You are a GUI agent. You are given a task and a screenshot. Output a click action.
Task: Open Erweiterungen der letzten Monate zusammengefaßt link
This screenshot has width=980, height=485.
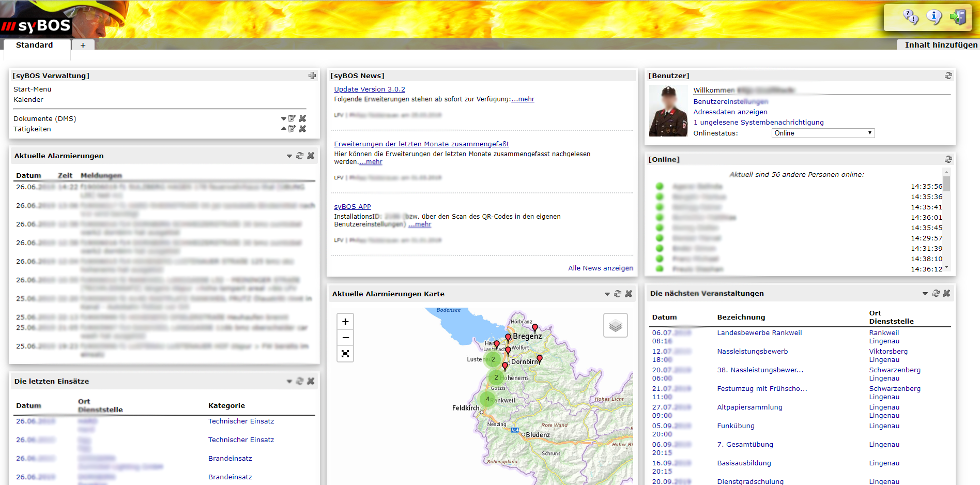[x=422, y=144]
